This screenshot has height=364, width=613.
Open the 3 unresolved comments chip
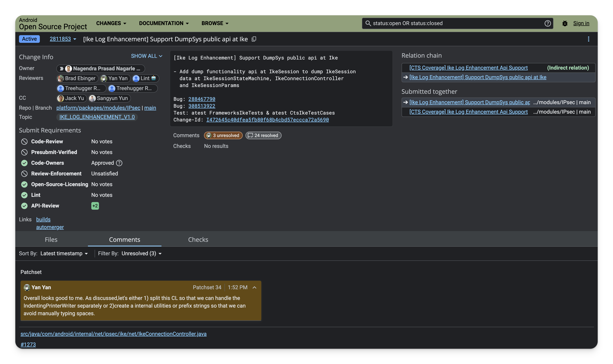point(223,135)
